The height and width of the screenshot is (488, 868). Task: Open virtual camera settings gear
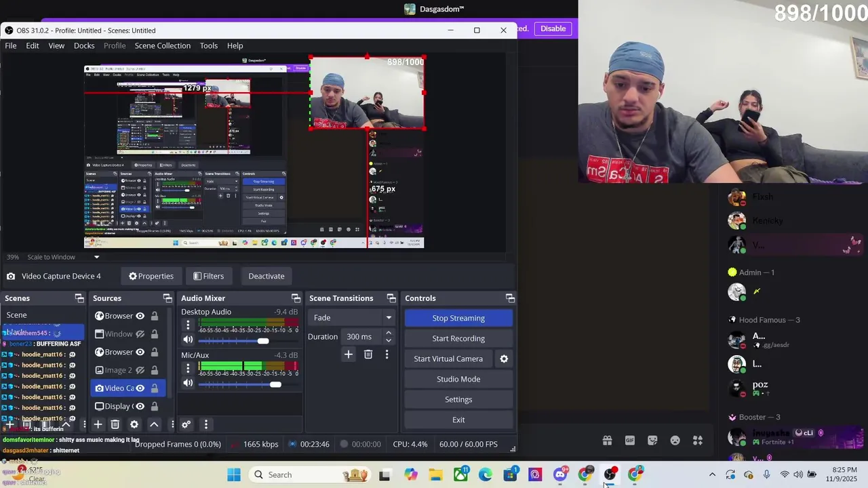point(504,359)
